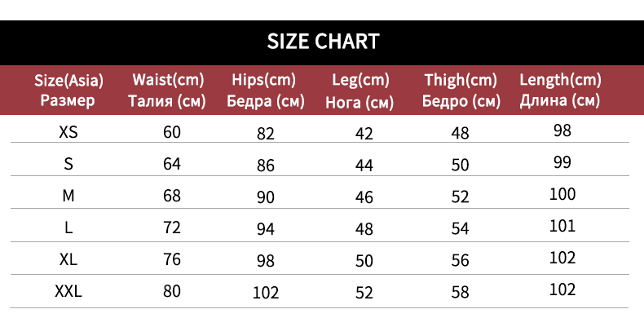Click the M size row label
The image size is (644, 327).
click(x=68, y=196)
